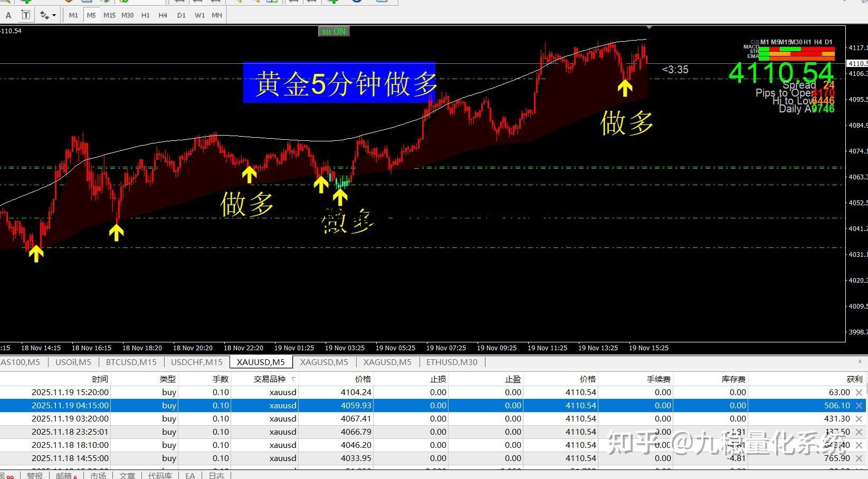
Task: Open the shapes drawing tool icon
Action: 44,15
